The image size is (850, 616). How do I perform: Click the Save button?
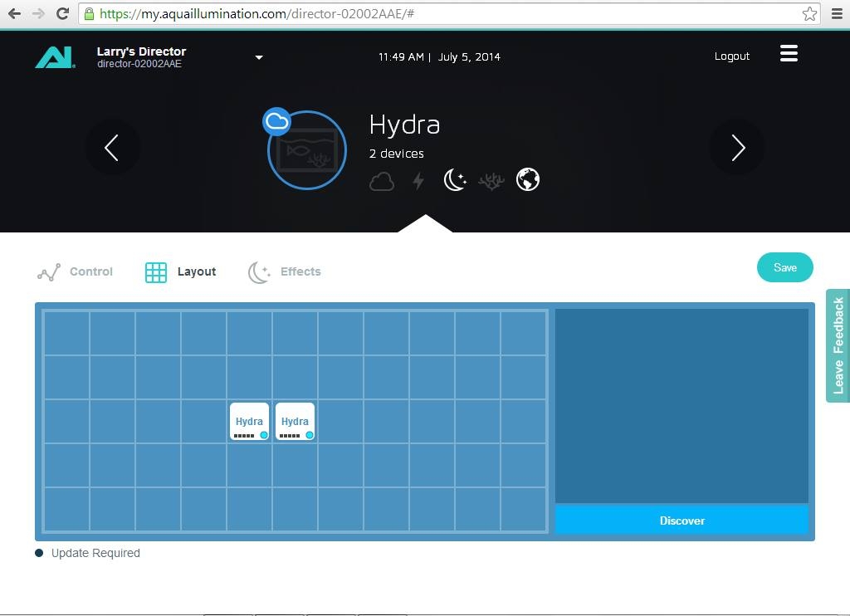[x=785, y=267]
